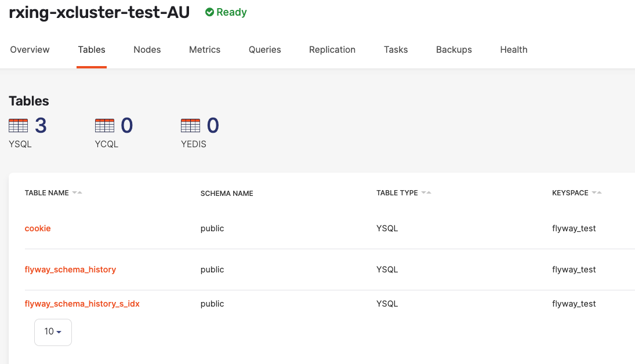Open the Queries tab
The height and width of the screenshot is (364, 635).
pos(264,50)
